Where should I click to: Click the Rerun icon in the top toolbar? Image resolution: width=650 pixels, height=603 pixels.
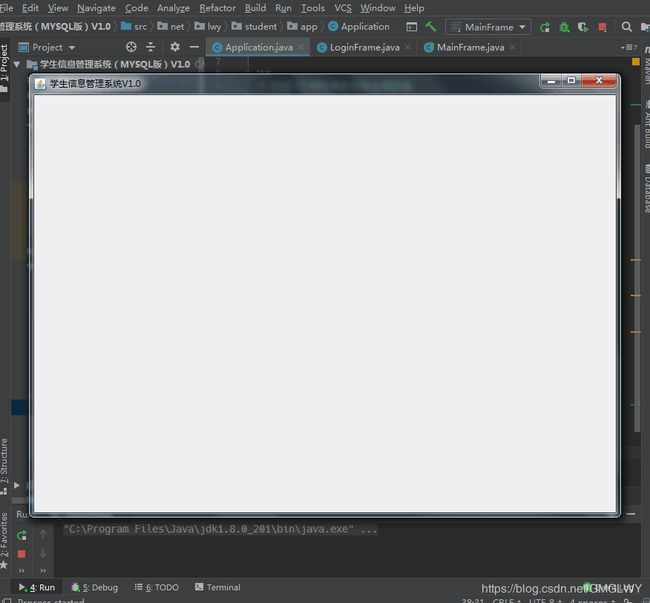click(x=545, y=27)
